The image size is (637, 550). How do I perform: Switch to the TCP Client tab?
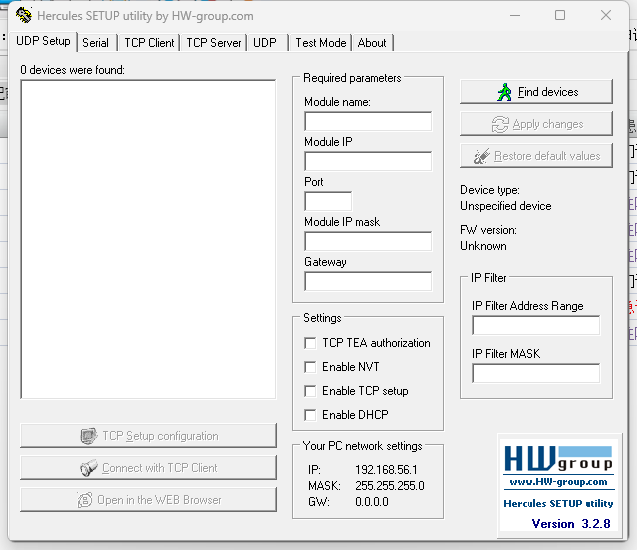[x=149, y=43]
